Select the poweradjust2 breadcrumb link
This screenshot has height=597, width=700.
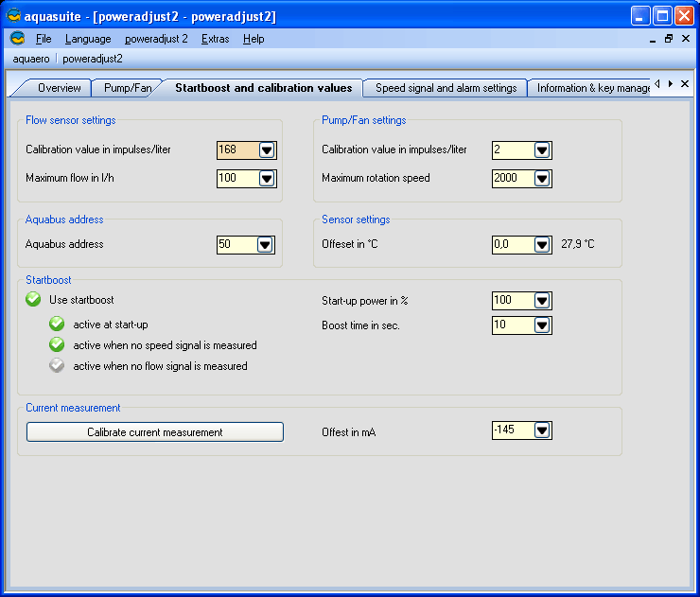93,59
